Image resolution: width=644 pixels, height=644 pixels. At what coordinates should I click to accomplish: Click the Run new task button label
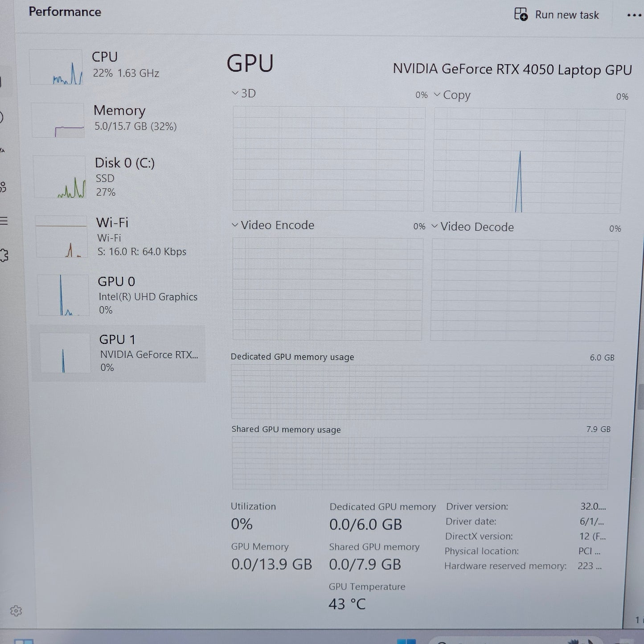coord(567,15)
